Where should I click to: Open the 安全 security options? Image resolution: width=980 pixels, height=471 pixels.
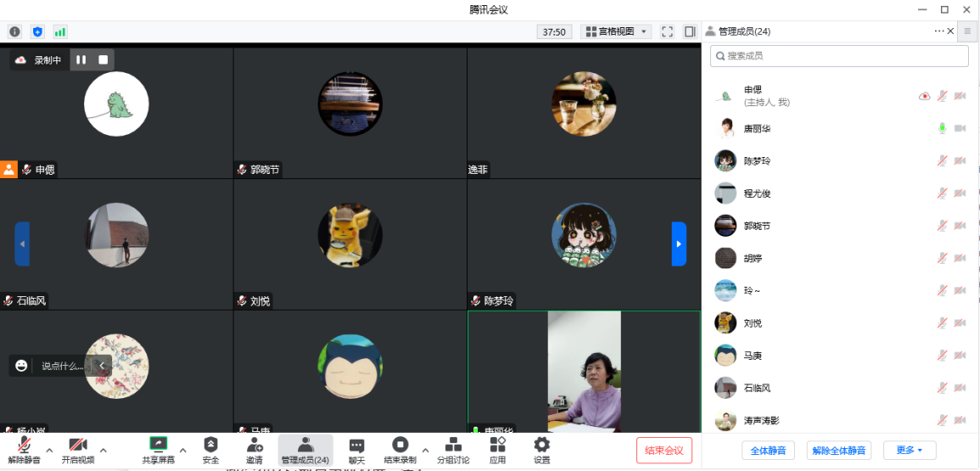click(x=210, y=449)
